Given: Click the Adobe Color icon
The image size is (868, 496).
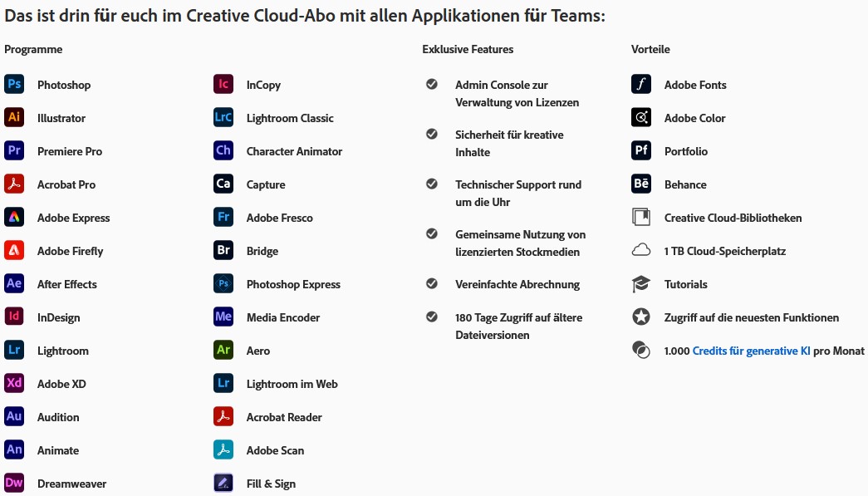Looking at the screenshot, I should (641, 117).
